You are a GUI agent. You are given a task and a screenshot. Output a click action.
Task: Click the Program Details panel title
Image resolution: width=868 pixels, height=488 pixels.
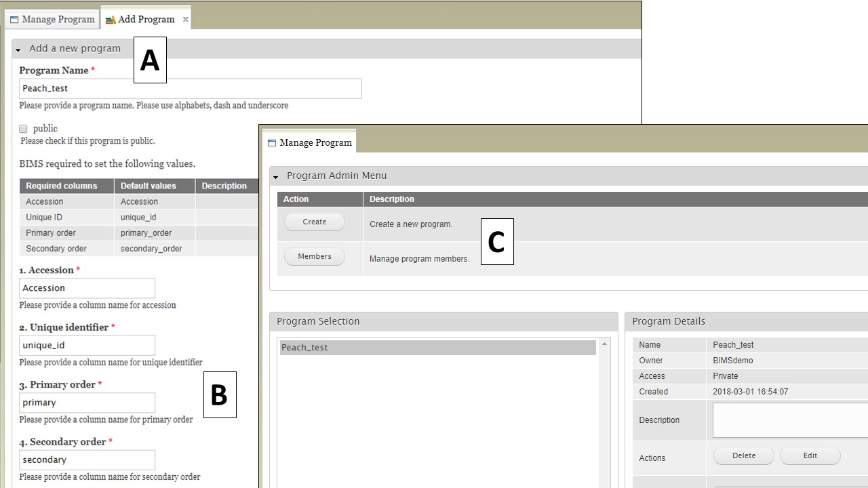coord(669,321)
